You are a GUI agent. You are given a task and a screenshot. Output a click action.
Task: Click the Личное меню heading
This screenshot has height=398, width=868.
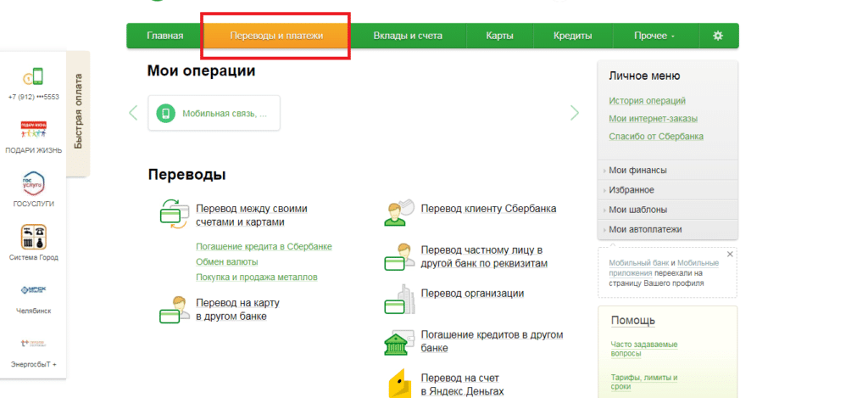click(x=644, y=76)
